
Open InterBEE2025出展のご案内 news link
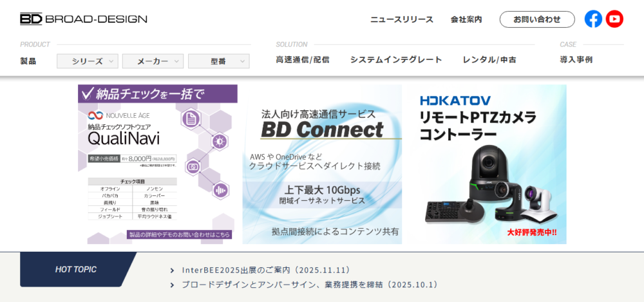tap(267, 270)
